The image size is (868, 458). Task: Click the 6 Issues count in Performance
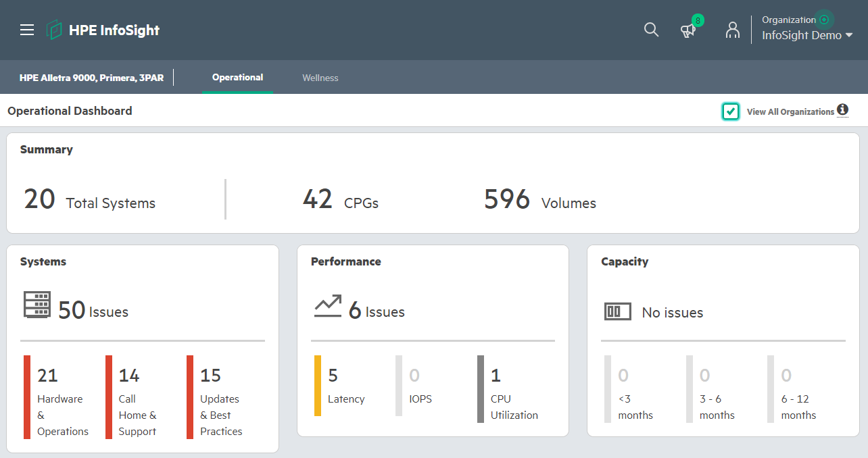377,311
